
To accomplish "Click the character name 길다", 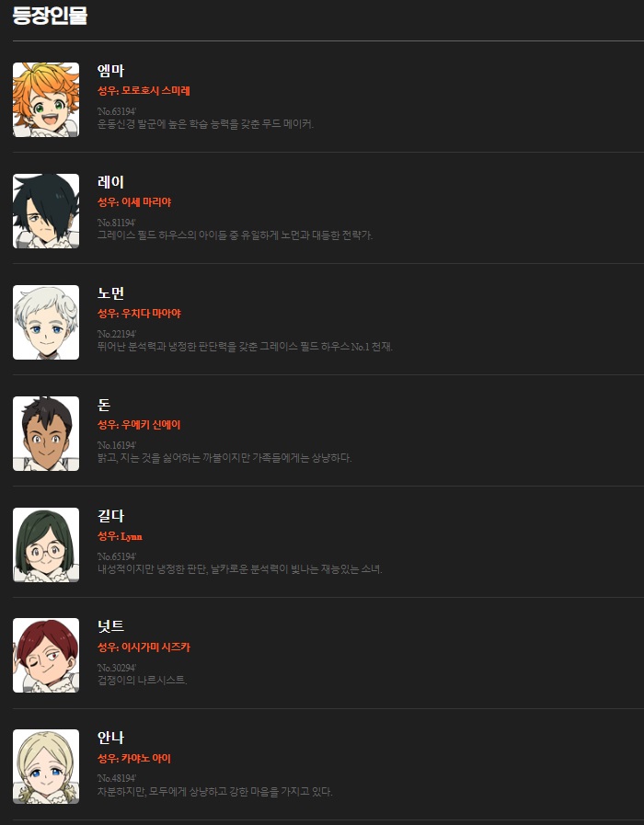I will pyautogui.click(x=110, y=516).
